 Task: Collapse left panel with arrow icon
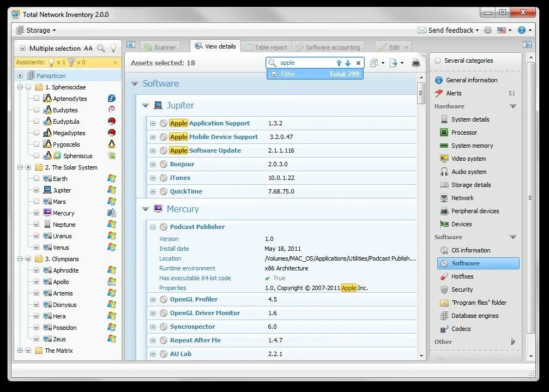131,45
